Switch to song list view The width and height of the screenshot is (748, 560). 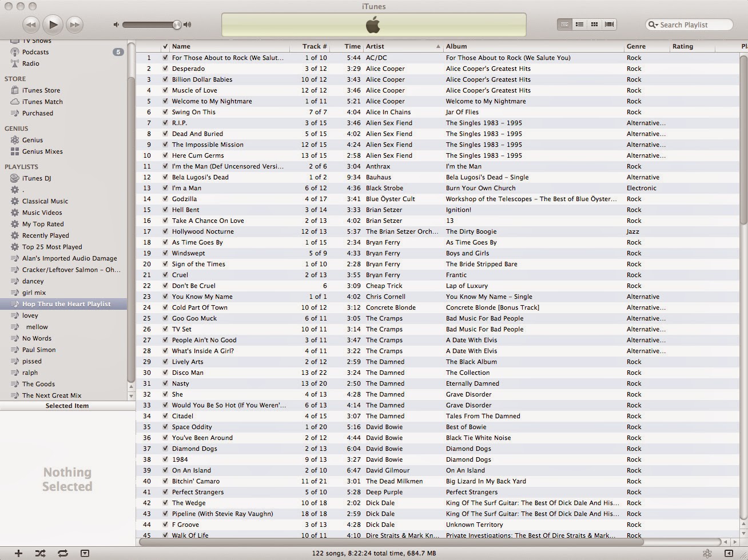(x=564, y=25)
